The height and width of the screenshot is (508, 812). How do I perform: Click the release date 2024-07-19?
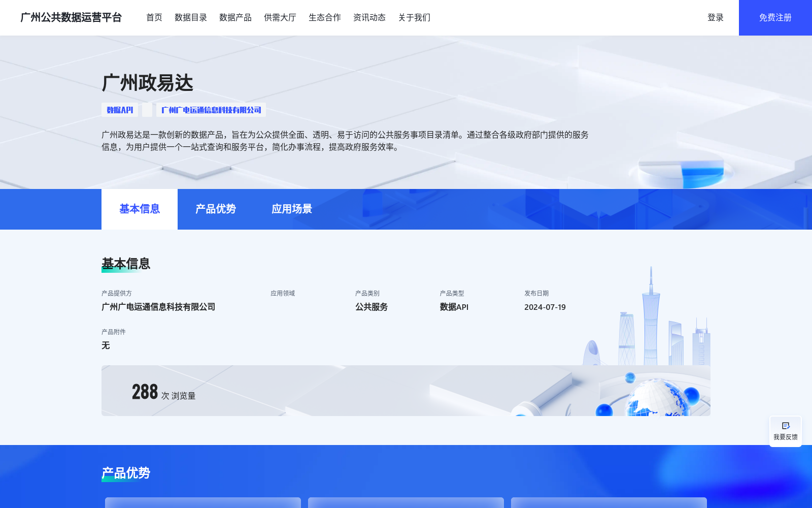[545, 307]
